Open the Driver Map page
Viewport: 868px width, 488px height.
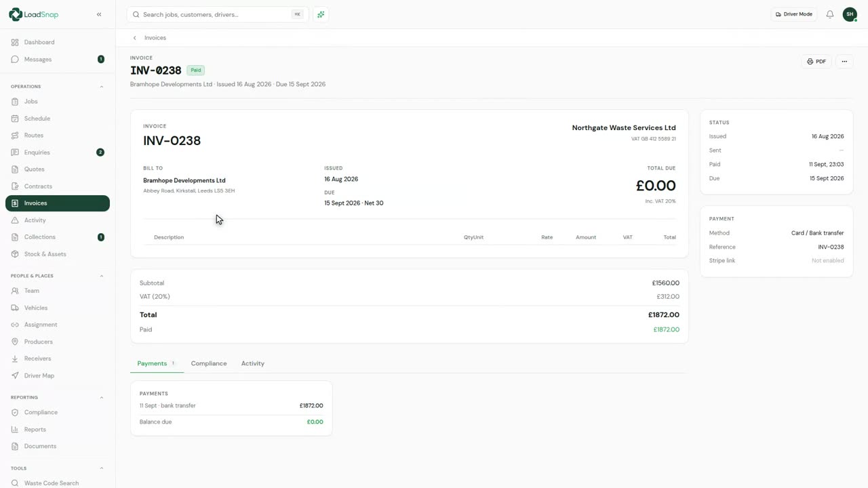click(58, 375)
